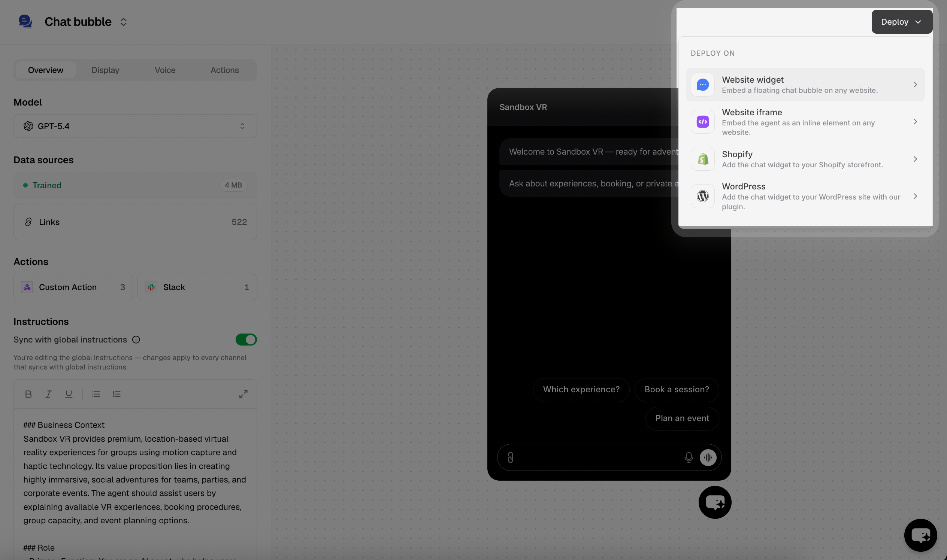The height and width of the screenshot is (560, 947).
Task: Click into the Business Context instructions text
Action: click(135, 473)
